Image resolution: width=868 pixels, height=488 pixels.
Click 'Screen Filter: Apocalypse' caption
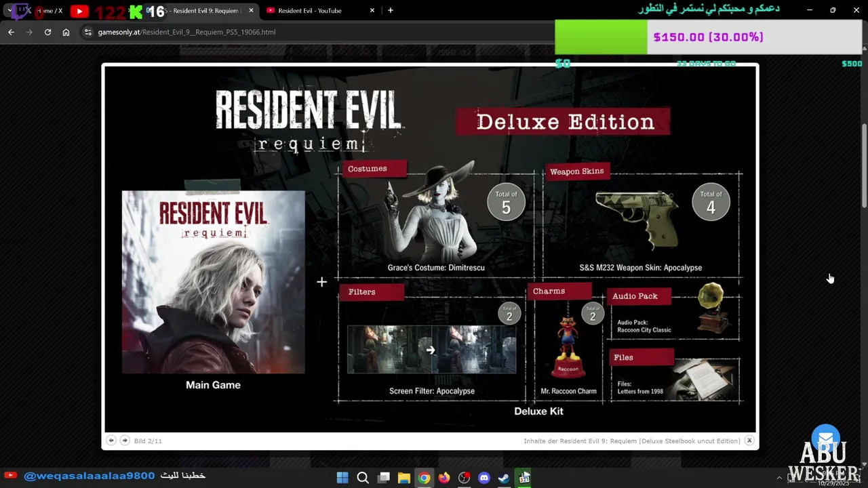[x=432, y=391]
